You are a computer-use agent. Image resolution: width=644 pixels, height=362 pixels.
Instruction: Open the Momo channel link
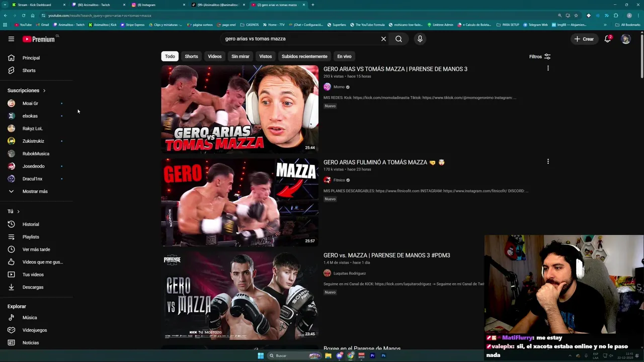[x=339, y=87]
